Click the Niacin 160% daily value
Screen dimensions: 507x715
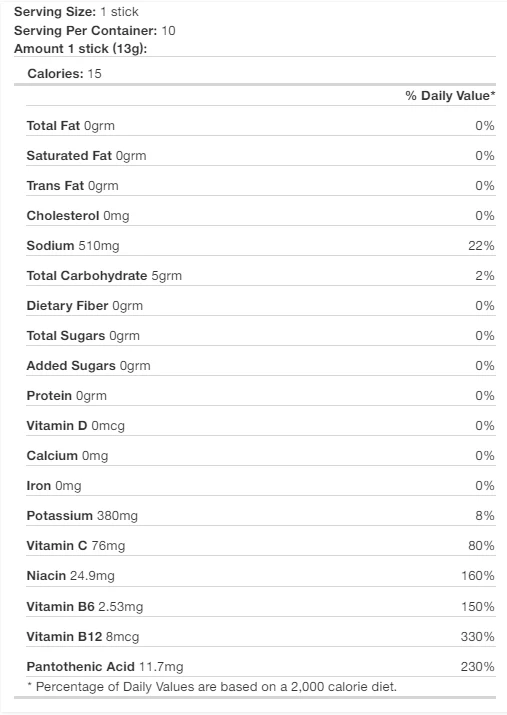tap(478, 575)
